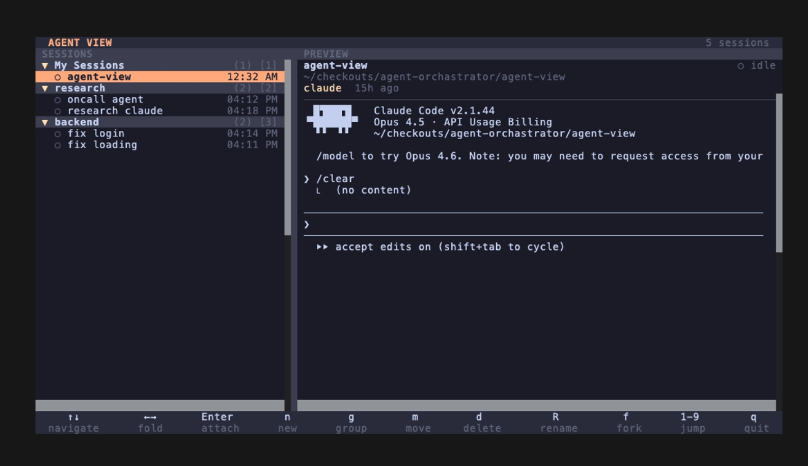Click the 12:32 AM timestamp
Image resolution: width=808 pixels, height=466 pixels.
point(252,77)
